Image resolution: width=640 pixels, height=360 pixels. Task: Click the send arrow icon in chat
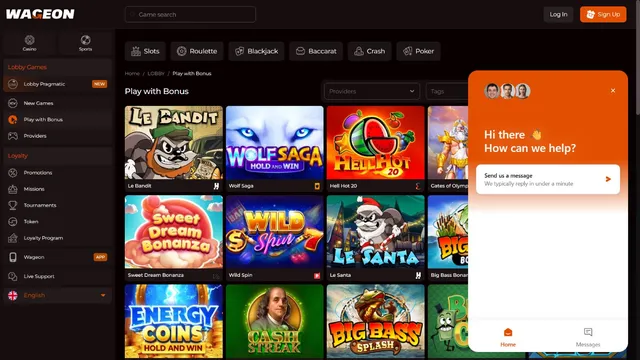pyautogui.click(x=608, y=179)
